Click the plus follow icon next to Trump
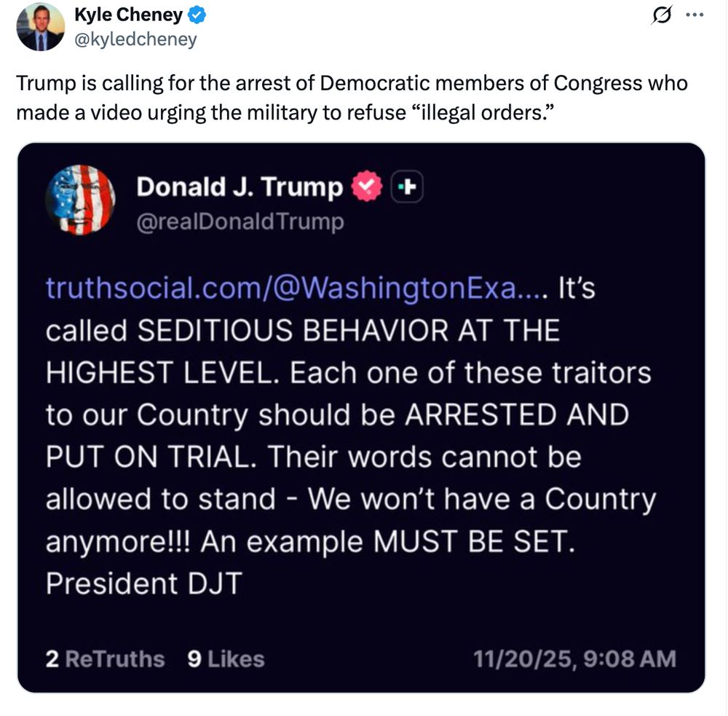The height and width of the screenshot is (716, 728). pyautogui.click(x=407, y=186)
